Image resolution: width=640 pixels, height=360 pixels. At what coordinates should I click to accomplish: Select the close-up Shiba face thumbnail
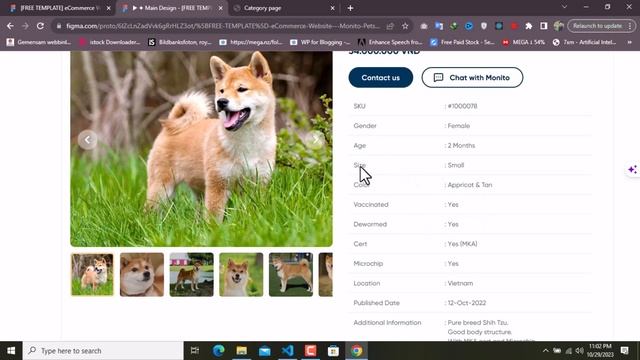pos(142,274)
